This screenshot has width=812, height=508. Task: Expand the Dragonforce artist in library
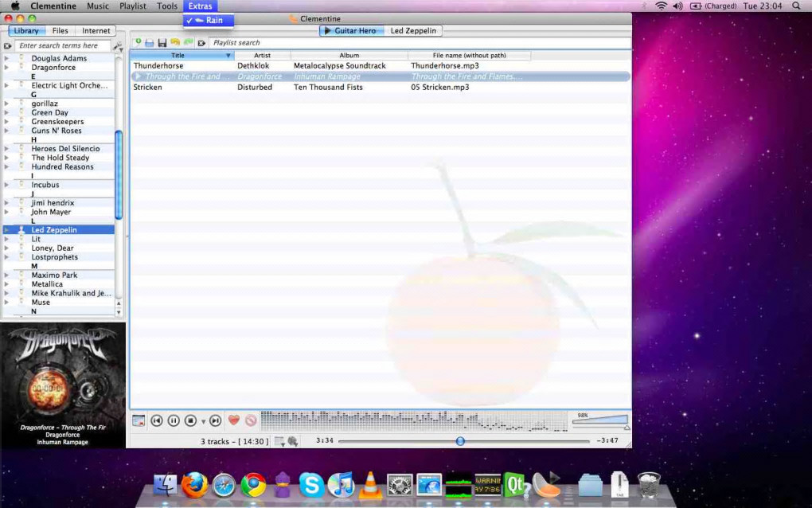6,68
